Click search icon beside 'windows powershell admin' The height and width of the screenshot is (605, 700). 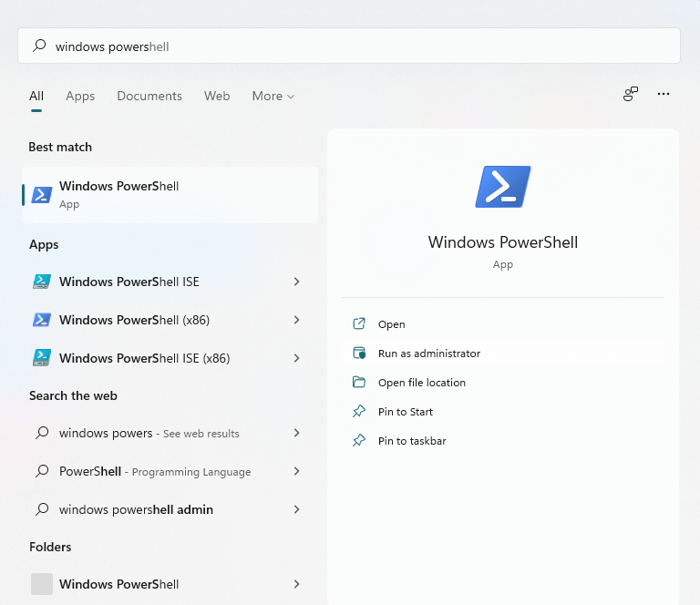pyautogui.click(x=42, y=509)
